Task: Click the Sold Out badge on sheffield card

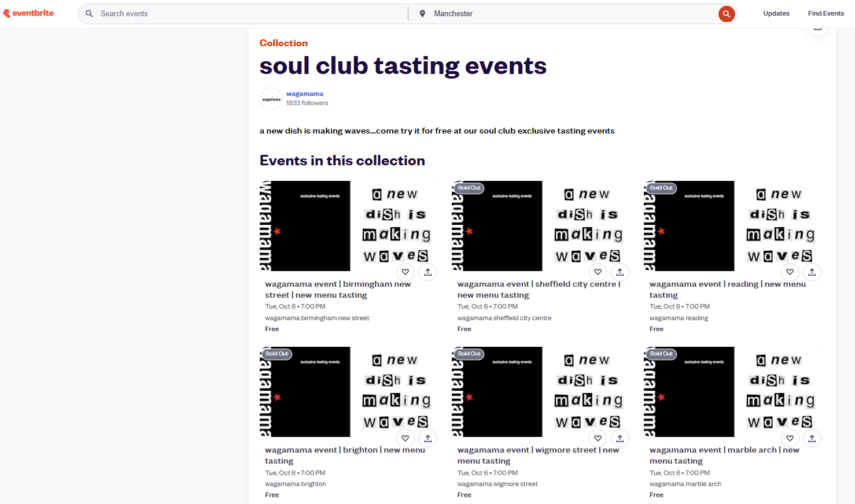Action: [469, 188]
